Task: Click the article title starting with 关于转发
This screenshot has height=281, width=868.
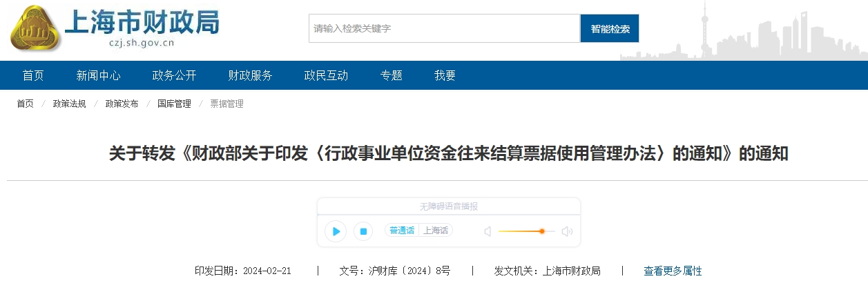Action: (448, 153)
